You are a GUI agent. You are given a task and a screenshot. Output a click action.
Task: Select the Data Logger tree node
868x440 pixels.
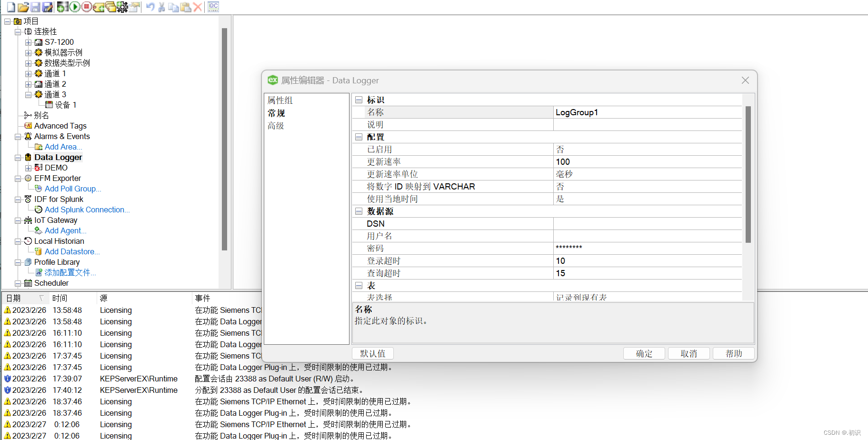[58, 157]
